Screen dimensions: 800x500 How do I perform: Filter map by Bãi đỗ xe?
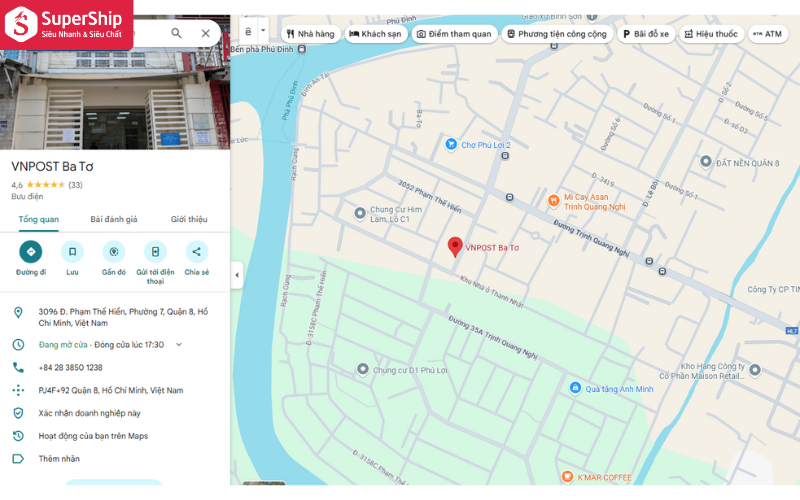[646, 34]
